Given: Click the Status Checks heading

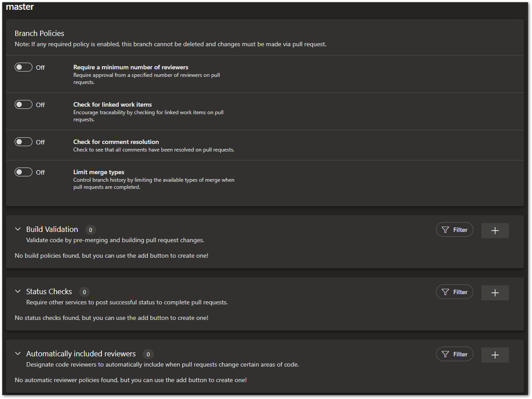Looking at the screenshot, I should tap(49, 291).
